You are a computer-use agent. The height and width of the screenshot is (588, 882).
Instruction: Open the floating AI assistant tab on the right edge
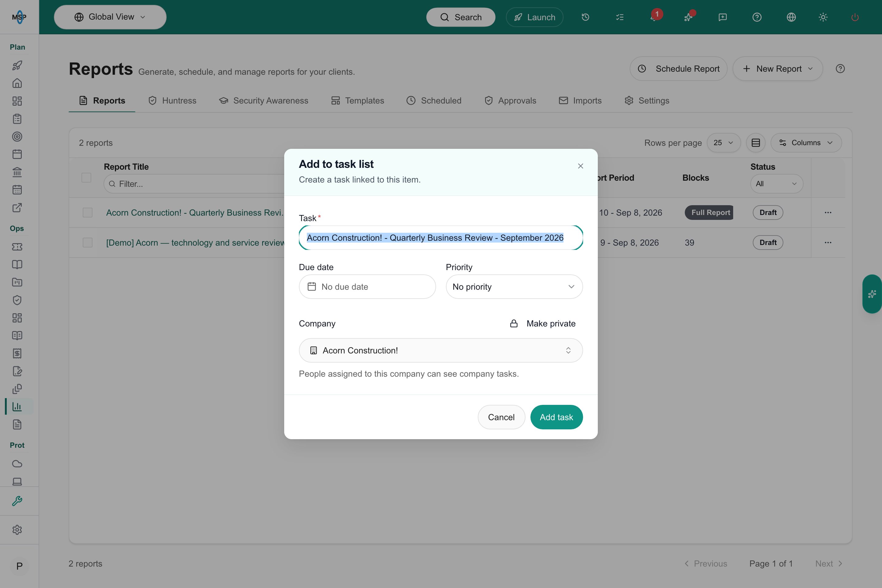click(x=872, y=294)
